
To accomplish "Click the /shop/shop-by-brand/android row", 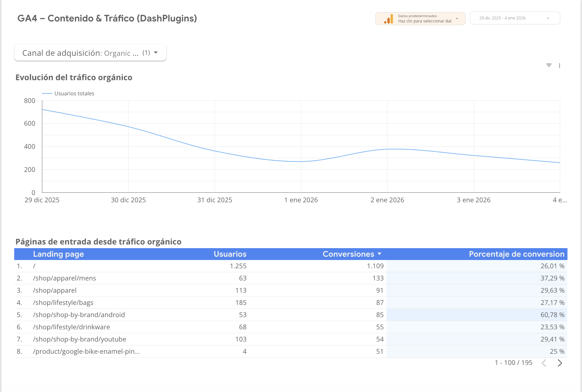I will point(79,315).
